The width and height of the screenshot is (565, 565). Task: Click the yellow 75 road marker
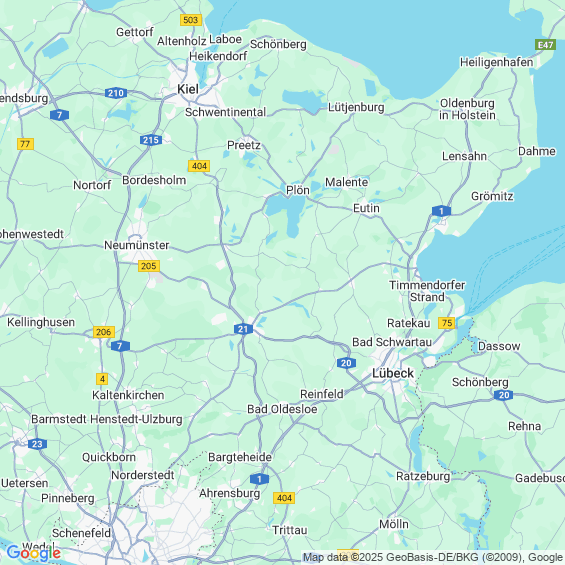tap(447, 323)
